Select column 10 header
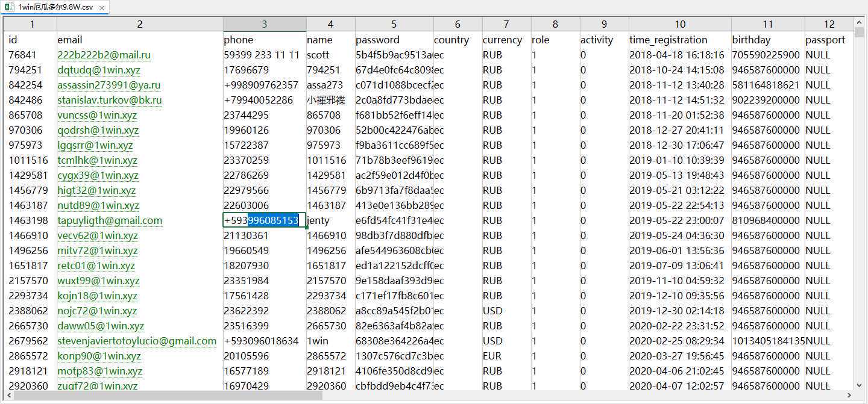Screen dimensions: 868x404 pos(680,24)
